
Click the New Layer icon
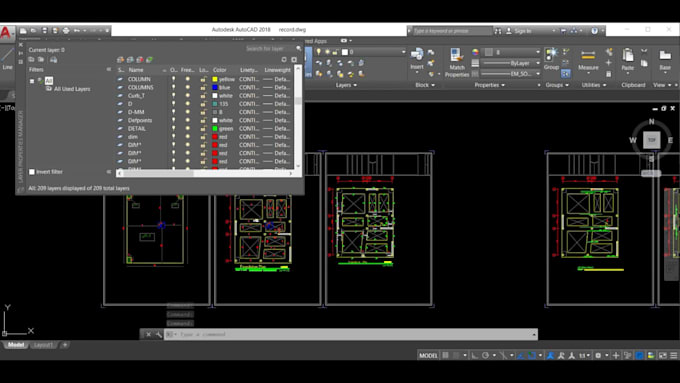coord(121,59)
